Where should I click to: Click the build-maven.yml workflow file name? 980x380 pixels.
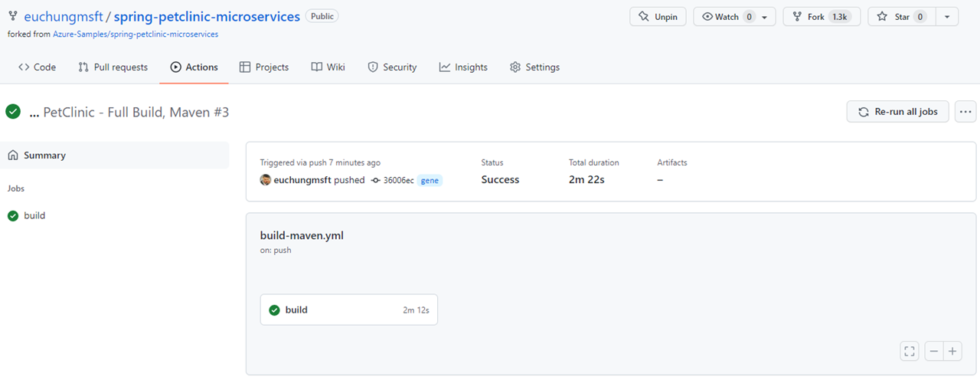point(302,236)
